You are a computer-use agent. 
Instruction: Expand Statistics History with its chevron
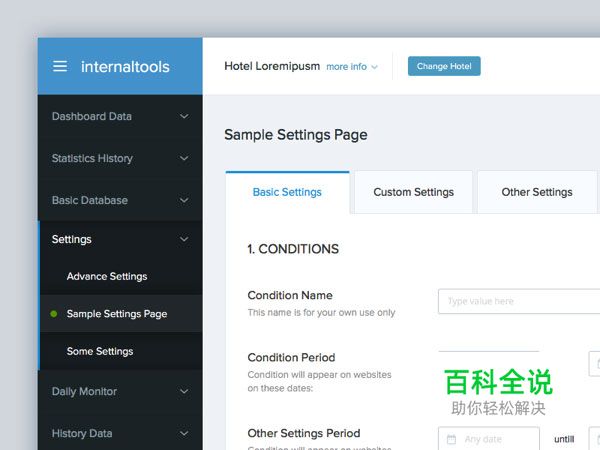click(184, 159)
